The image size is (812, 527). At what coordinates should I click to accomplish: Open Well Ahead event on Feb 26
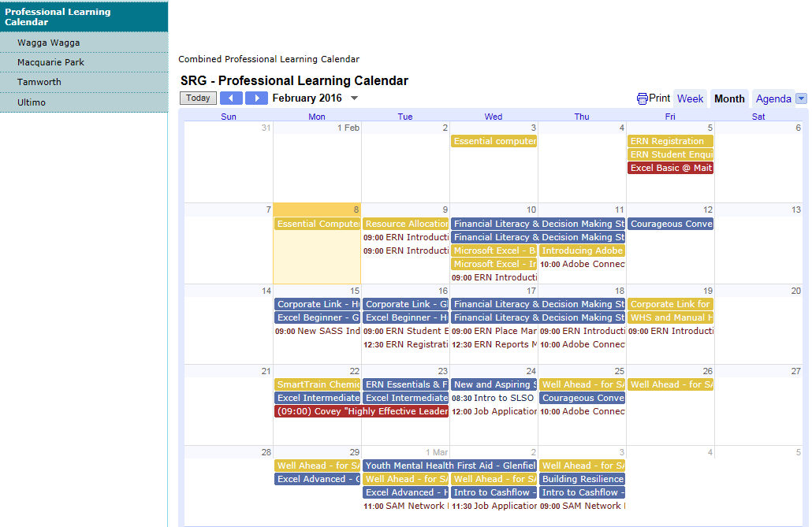pos(670,384)
